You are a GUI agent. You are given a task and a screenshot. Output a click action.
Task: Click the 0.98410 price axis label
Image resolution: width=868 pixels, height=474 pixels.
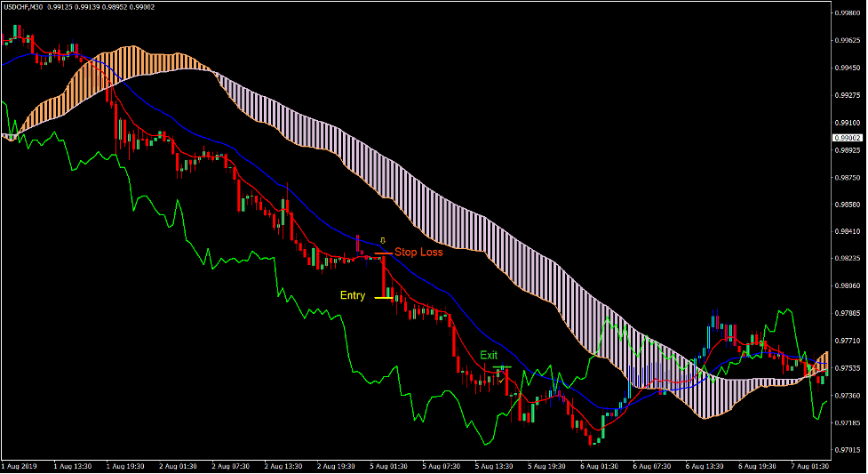tap(847, 231)
